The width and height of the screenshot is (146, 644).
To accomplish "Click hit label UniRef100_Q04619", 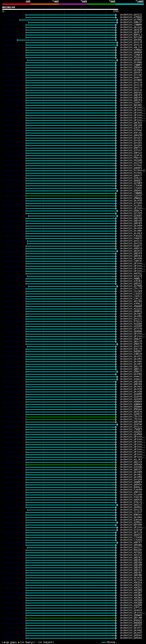I will 131,610.
